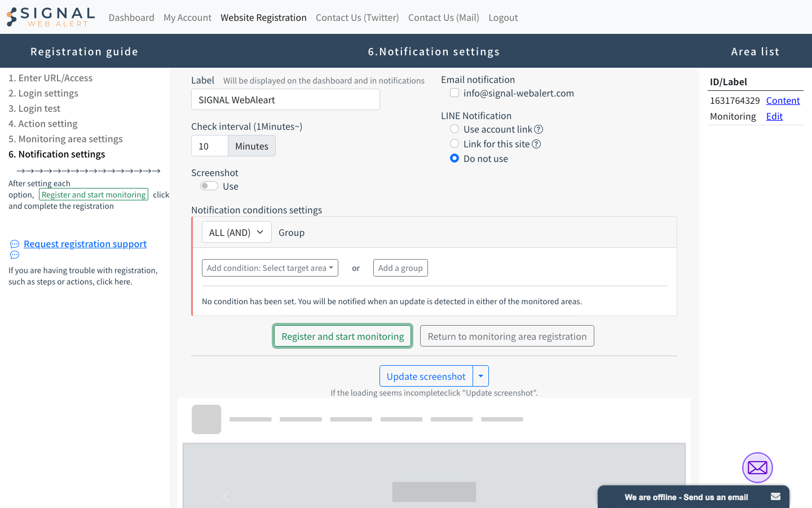Open help icon for Use account link
This screenshot has width=812, height=508.
point(539,129)
